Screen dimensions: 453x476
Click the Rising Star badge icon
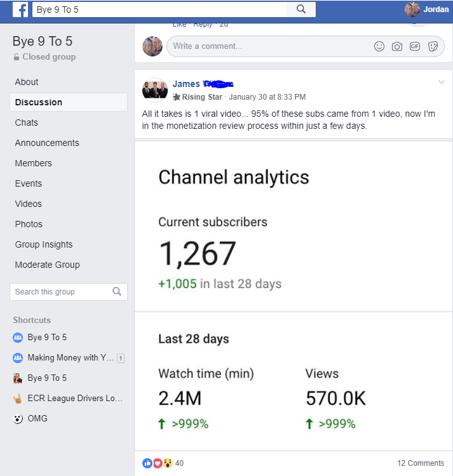click(x=177, y=97)
